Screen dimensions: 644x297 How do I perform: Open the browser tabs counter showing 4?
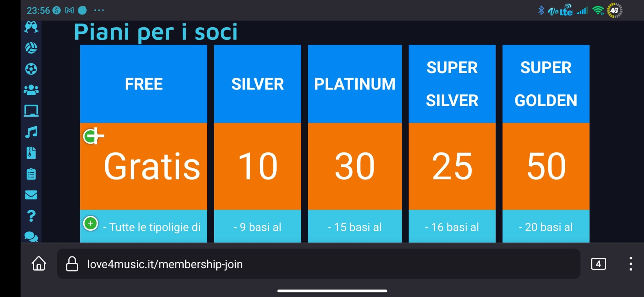pyautogui.click(x=598, y=264)
